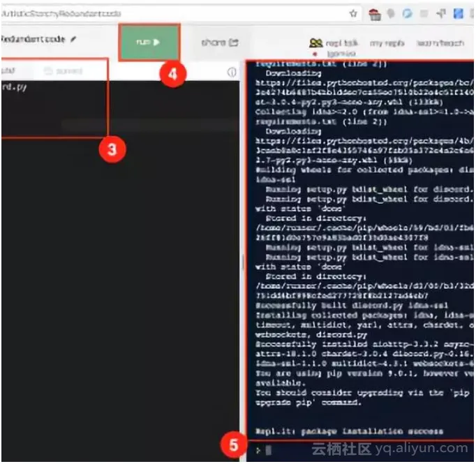
Task: Click the blue square extension icon
Action: [x=459, y=14]
